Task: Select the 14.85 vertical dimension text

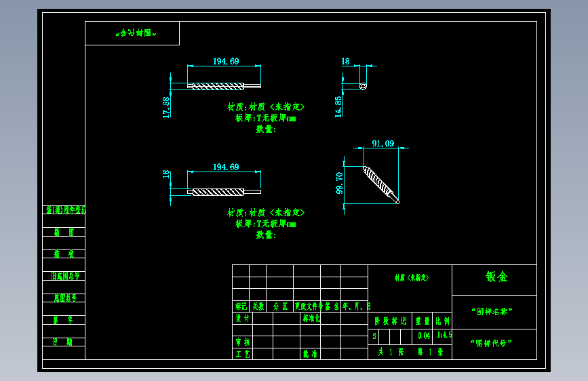Action: [338, 107]
